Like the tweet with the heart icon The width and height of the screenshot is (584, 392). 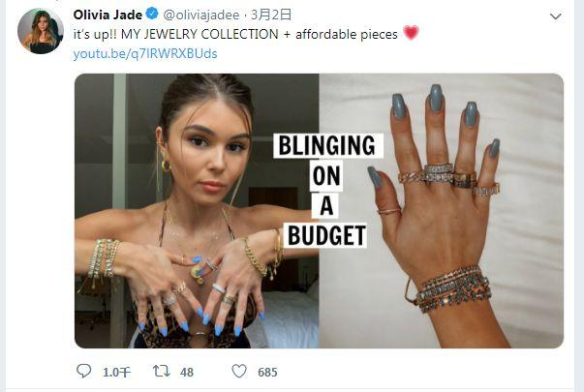coord(239,371)
